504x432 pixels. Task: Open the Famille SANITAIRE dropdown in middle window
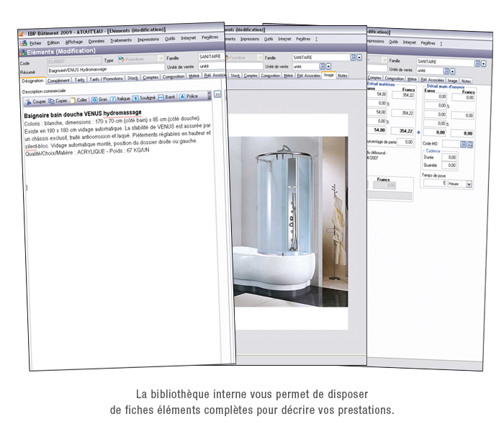(x=359, y=57)
